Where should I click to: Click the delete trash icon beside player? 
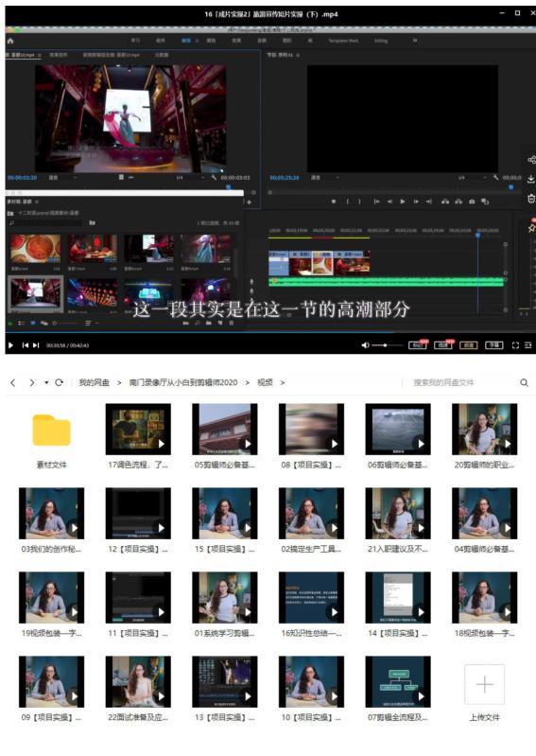(x=531, y=198)
